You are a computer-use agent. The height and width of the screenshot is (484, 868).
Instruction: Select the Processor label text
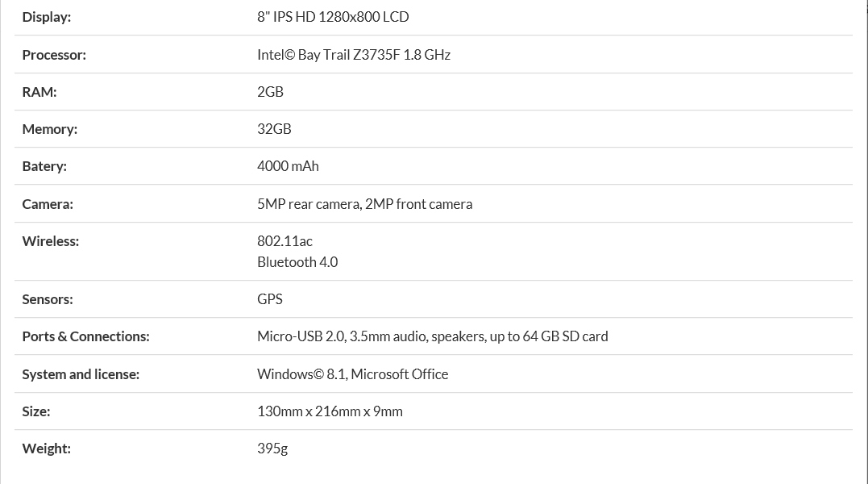54,55
